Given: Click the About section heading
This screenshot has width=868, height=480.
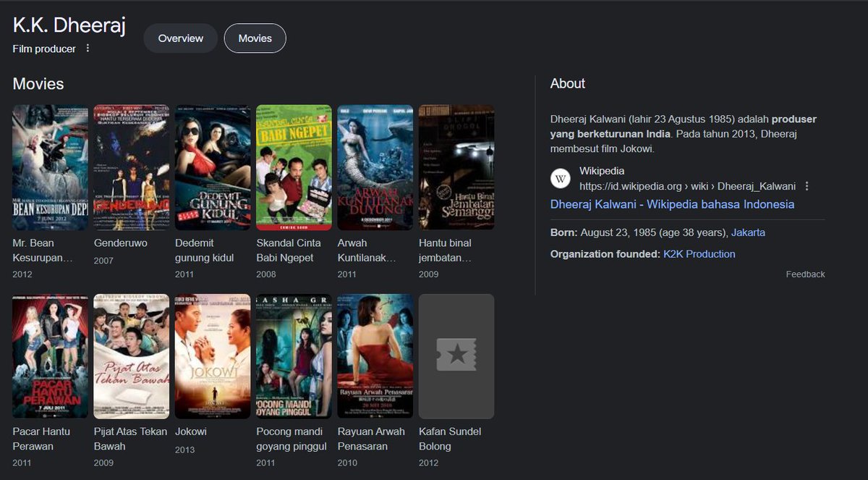Looking at the screenshot, I should pyautogui.click(x=568, y=84).
